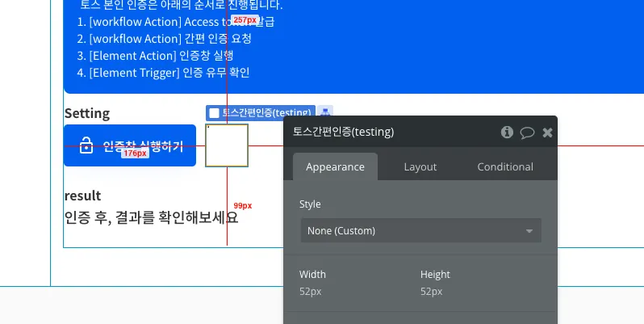Image resolution: width=644 pixels, height=324 pixels.
Task: Select the result heading text
Action: pos(82,196)
